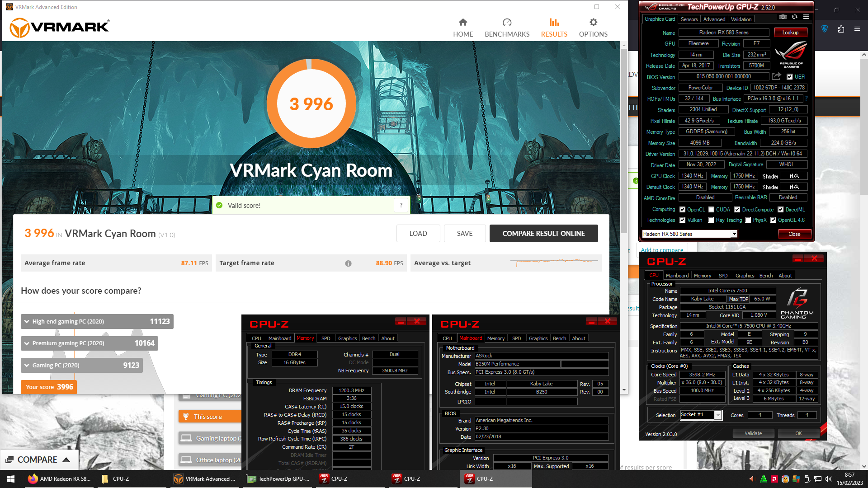
Task: Expand Gaming PC (2020) comparison row
Action: [82, 365]
